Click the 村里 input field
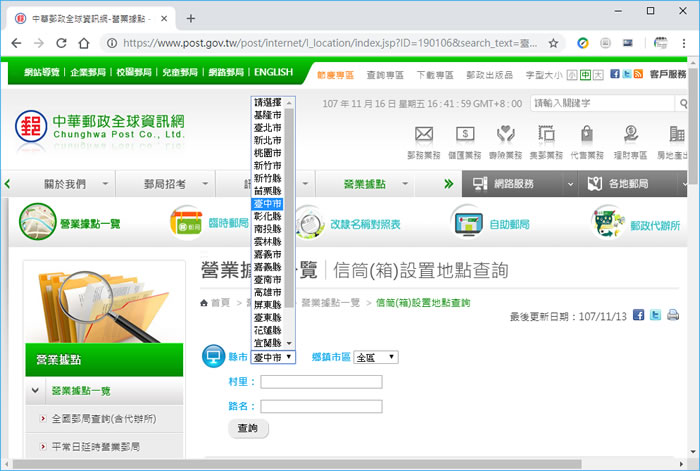Image resolution: width=700 pixels, height=471 pixels. (321, 382)
